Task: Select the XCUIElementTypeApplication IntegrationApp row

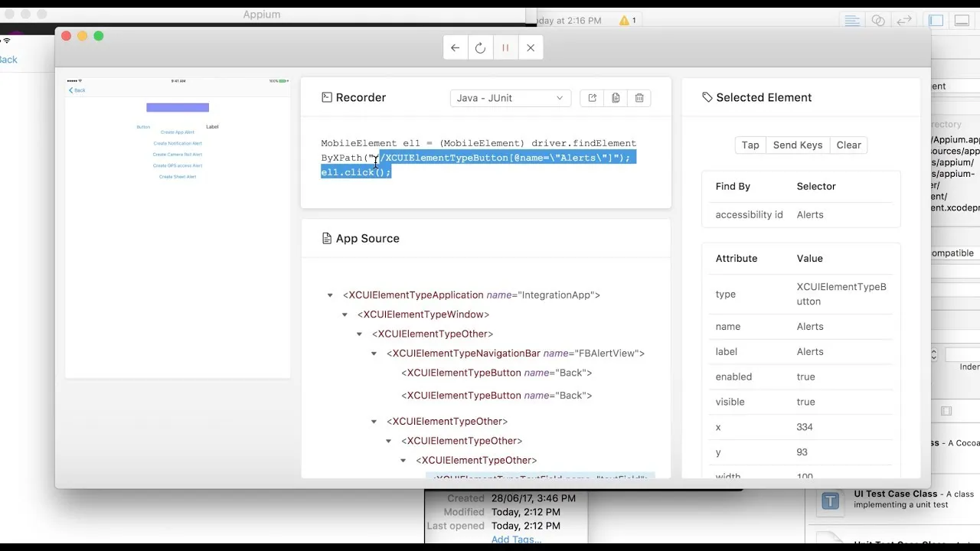Action: 472,295
